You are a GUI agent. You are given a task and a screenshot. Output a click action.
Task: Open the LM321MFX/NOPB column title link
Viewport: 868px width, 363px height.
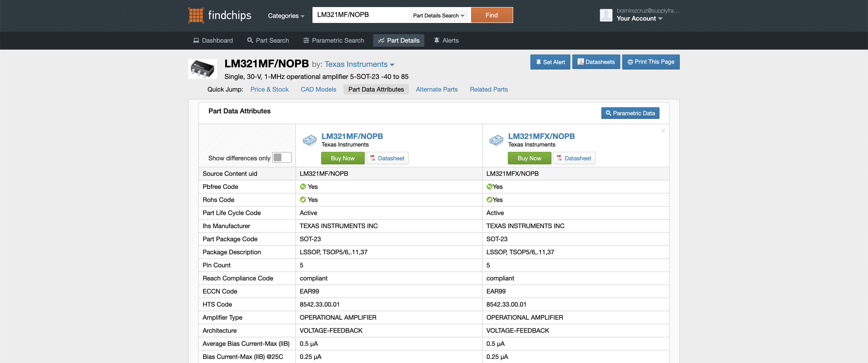point(542,136)
